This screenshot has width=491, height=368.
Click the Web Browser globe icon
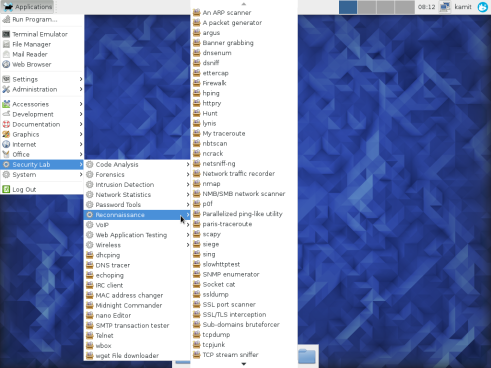6,64
